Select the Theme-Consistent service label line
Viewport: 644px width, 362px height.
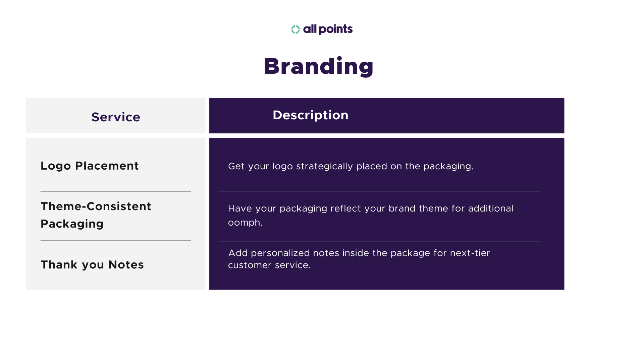pyautogui.click(x=96, y=206)
